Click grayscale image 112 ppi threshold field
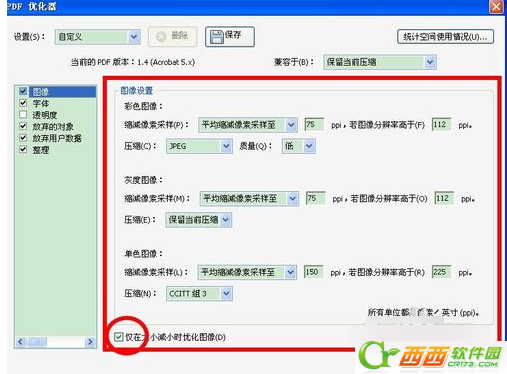Screen dimensions: 507x374 [x=444, y=198]
